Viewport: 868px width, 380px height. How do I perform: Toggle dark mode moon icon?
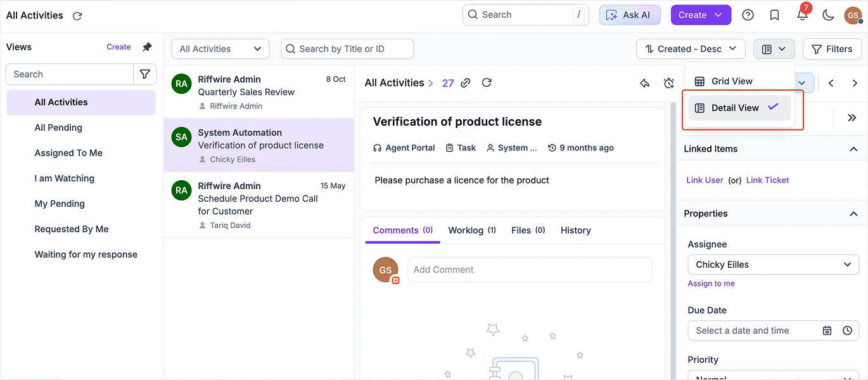coord(828,15)
